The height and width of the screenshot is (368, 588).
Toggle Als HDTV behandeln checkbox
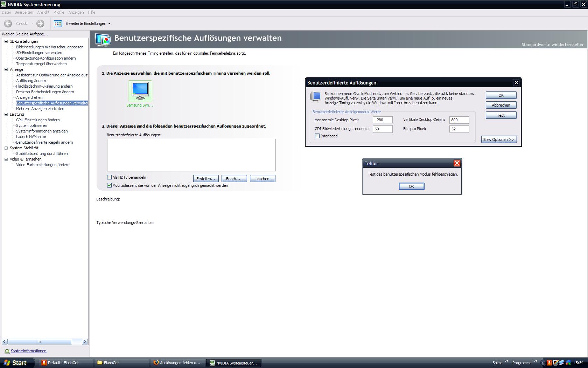[109, 177]
